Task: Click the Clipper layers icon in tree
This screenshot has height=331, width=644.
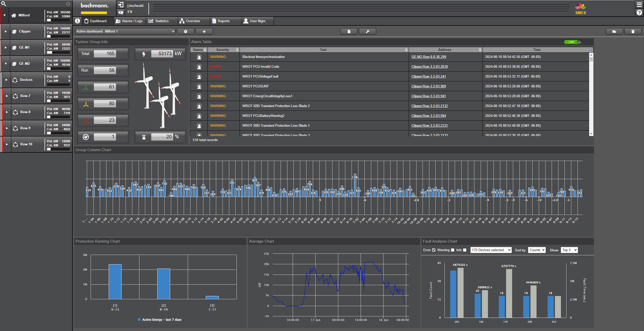Action: [x=14, y=31]
